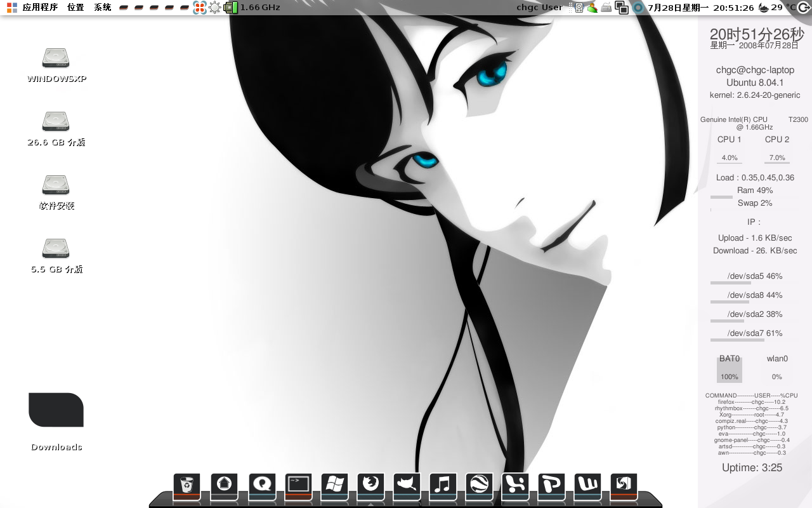Launch Google Earth from the dock
812x508 pixels.
(x=479, y=486)
